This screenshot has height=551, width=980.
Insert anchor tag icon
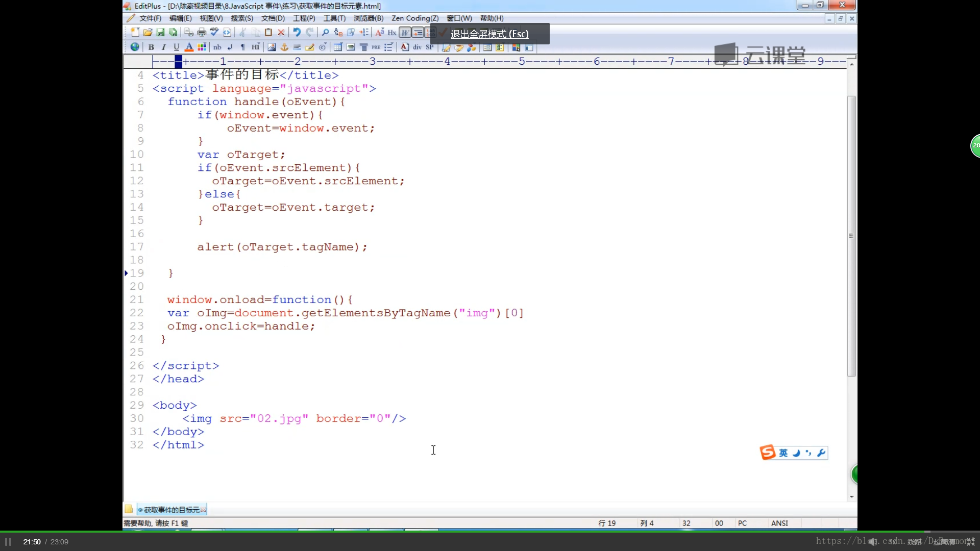click(284, 47)
